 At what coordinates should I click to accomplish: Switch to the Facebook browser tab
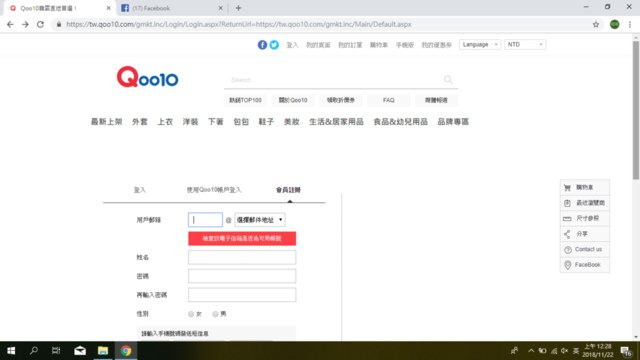(x=171, y=8)
